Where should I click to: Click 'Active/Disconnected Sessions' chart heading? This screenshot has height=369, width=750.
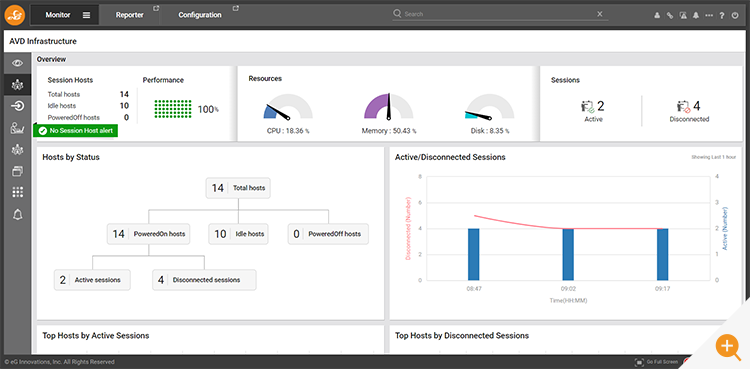pos(450,157)
